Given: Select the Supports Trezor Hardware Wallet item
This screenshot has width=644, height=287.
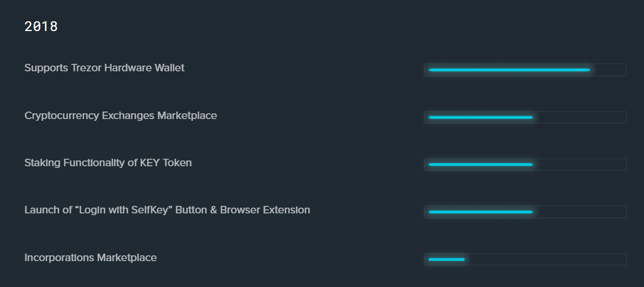Looking at the screenshot, I should (104, 68).
